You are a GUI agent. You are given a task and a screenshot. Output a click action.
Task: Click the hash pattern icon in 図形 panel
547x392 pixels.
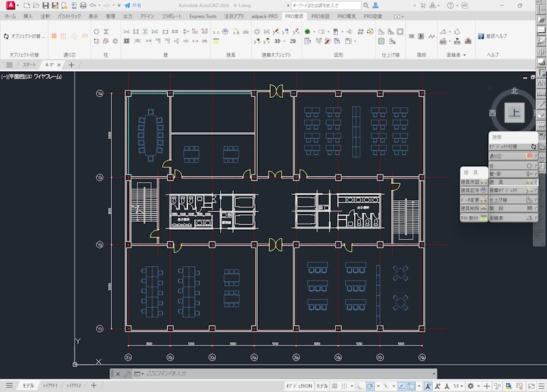(x=360, y=31)
